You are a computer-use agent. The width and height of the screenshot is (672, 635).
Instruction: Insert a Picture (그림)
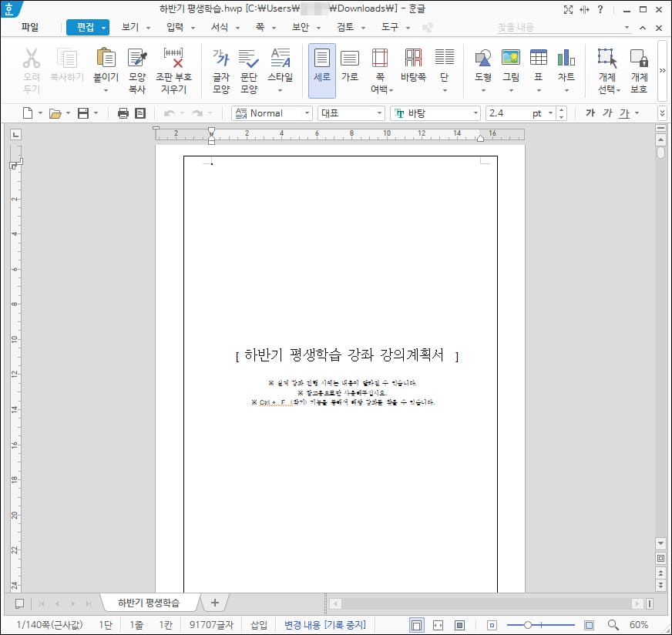[511, 59]
